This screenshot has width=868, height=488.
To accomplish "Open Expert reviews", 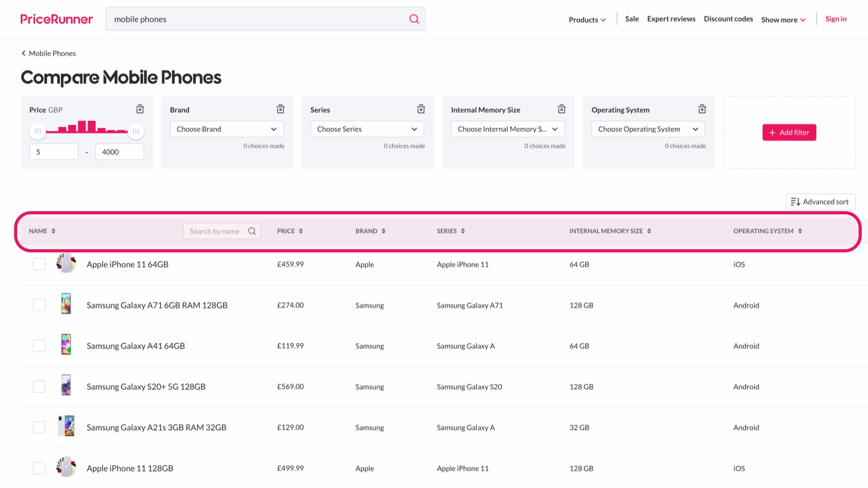I will tap(671, 19).
